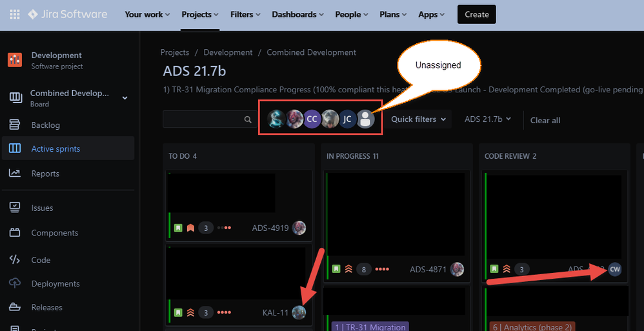Click the Jira Software logo
Image resolution: width=644 pixels, height=331 pixels.
(x=67, y=14)
